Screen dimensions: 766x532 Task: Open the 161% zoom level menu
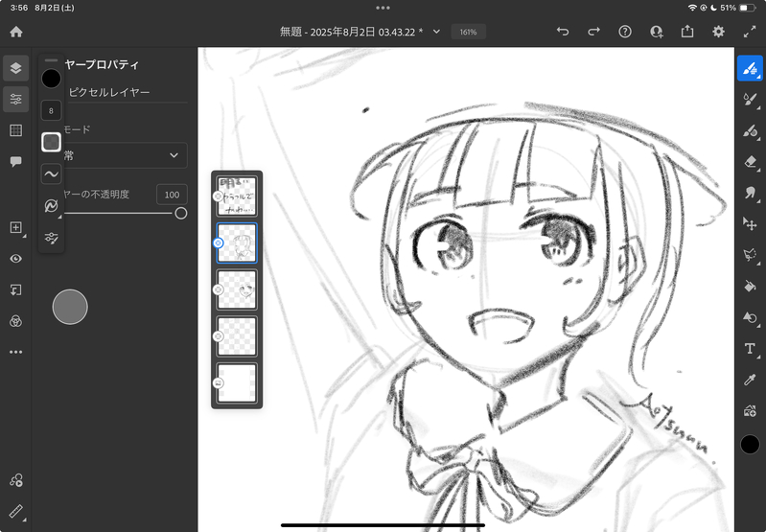click(468, 32)
